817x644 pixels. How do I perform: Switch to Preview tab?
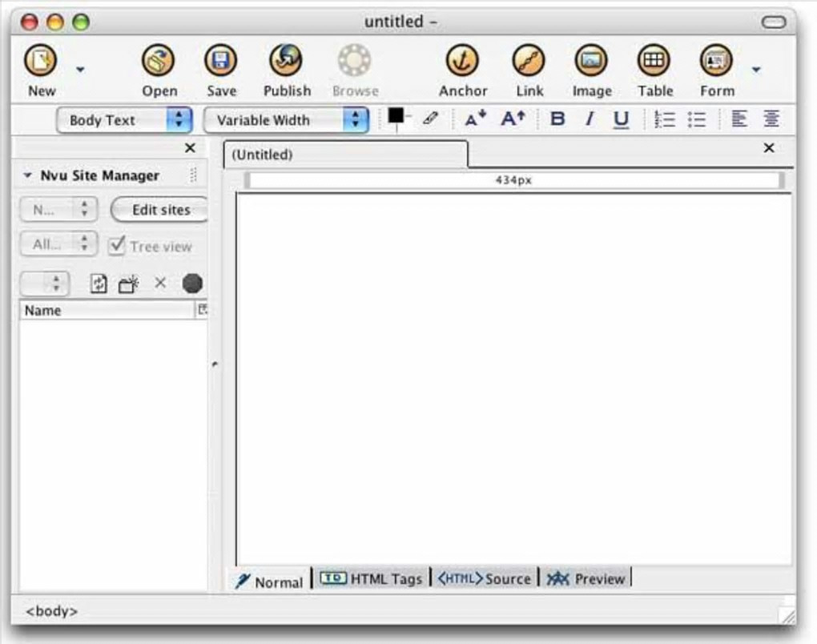[x=586, y=578]
